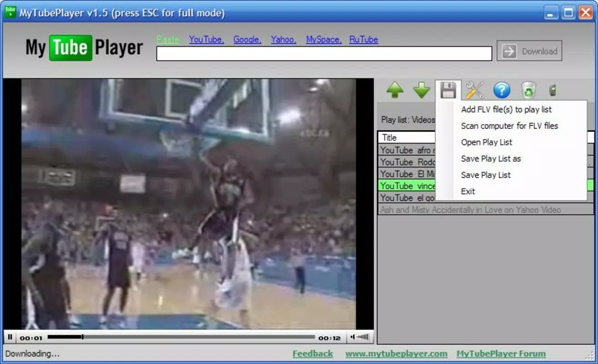Pause the video playback

(x=10, y=338)
